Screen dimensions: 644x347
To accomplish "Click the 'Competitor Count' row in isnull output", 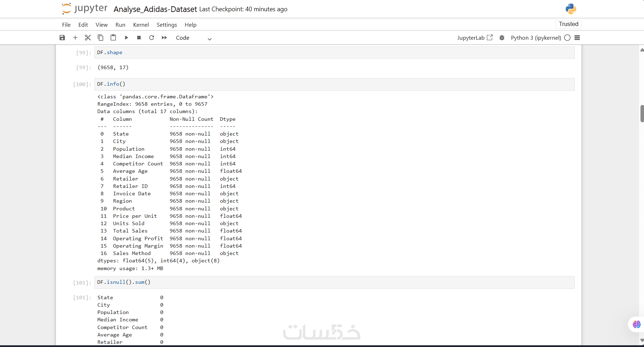I will (x=130, y=327).
